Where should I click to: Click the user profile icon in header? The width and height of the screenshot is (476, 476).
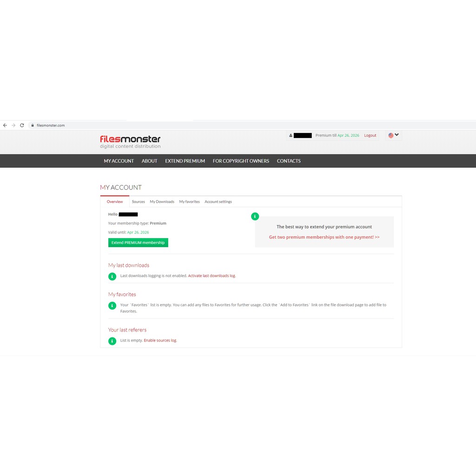click(291, 136)
